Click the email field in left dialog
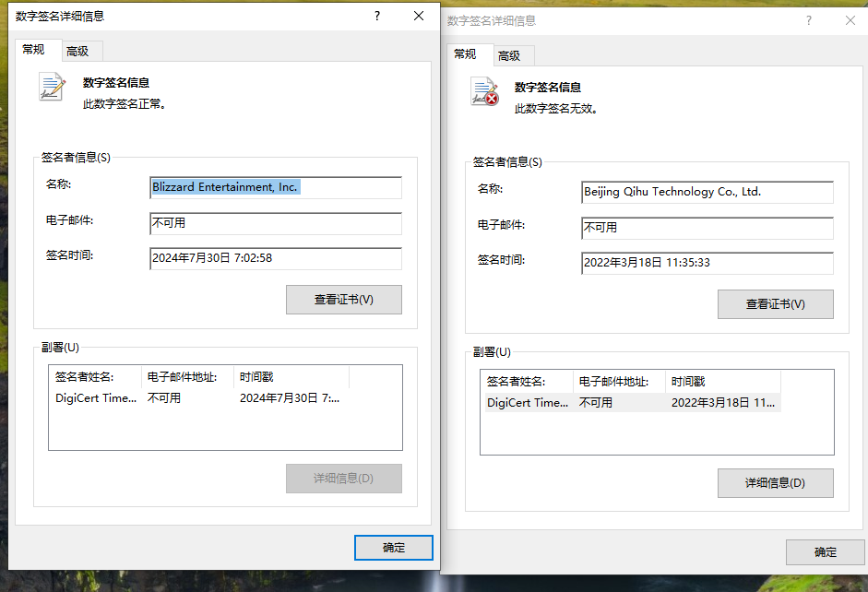This screenshot has height=592, width=868. (x=276, y=223)
